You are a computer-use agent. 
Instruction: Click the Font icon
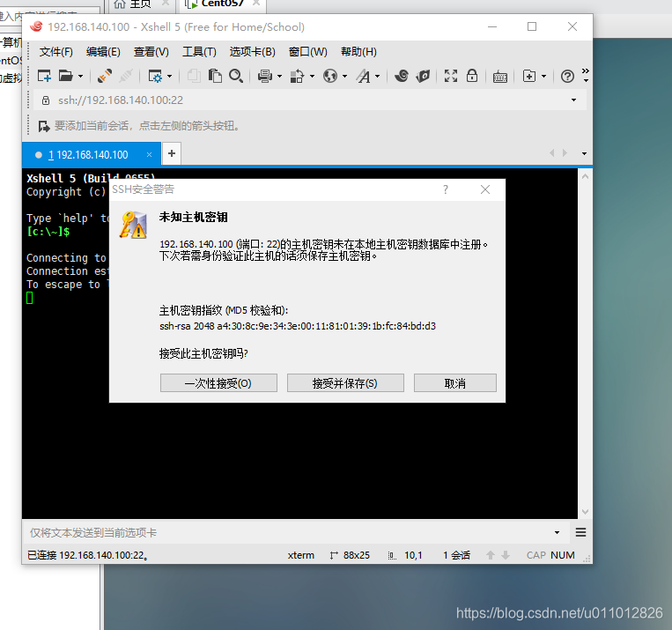[x=364, y=76]
